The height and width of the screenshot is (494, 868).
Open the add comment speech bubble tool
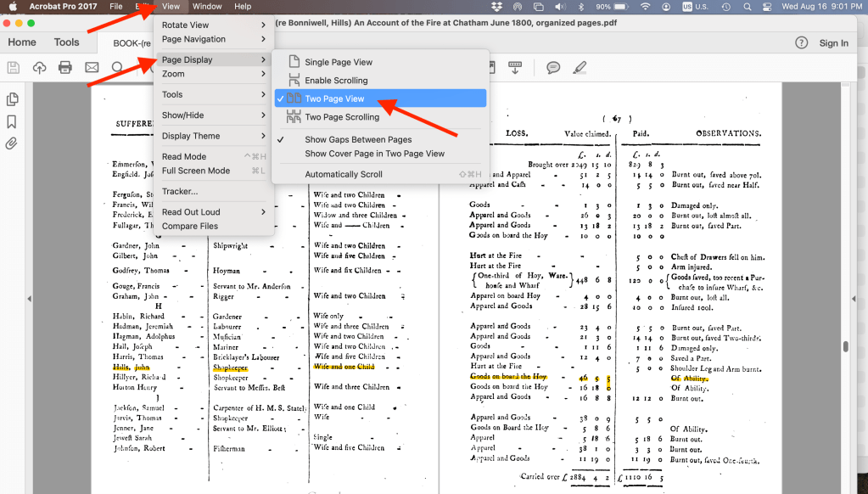[553, 68]
